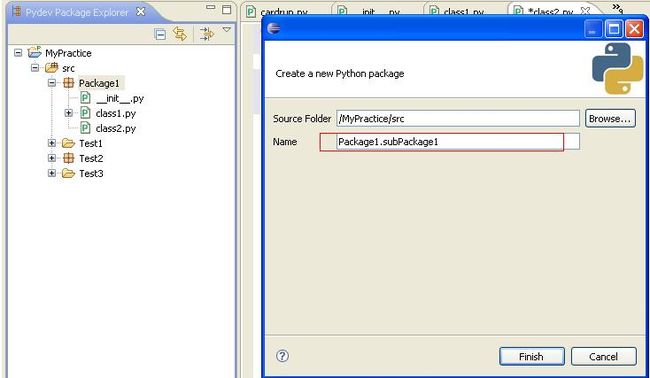The height and width of the screenshot is (378, 650).
Task: Switch to the cardrun.py editor tab
Action: [x=284, y=11]
